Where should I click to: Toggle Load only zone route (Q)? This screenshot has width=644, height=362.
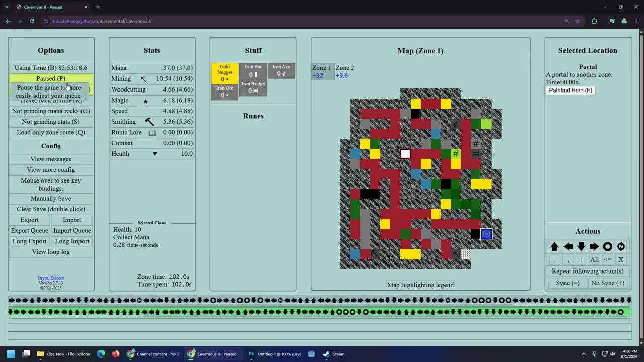click(51, 132)
